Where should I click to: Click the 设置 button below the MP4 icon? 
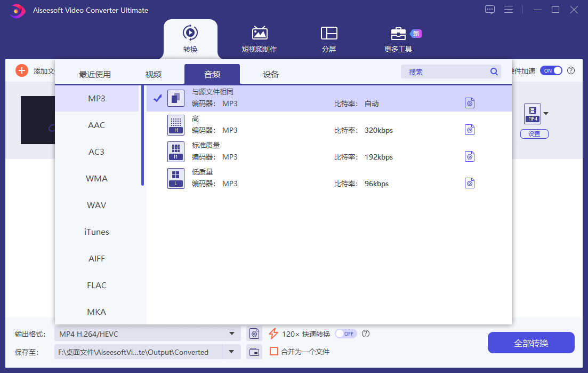click(x=534, y=134)
